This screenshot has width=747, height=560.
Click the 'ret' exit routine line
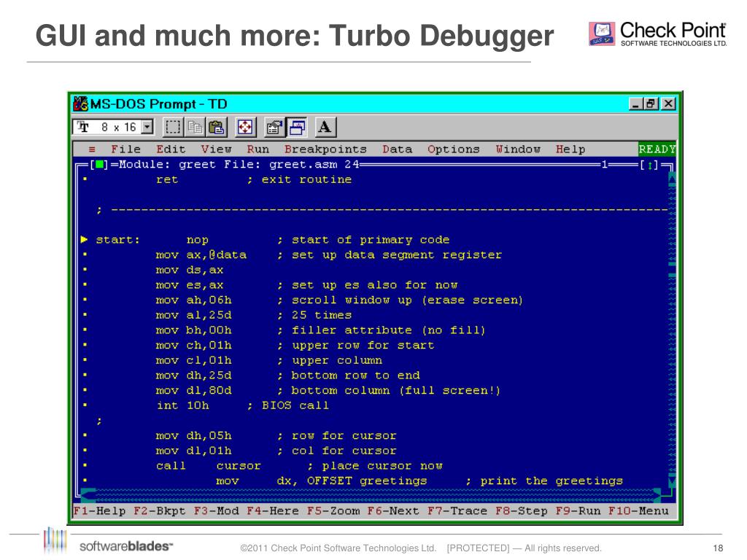(x=254, y=180)
